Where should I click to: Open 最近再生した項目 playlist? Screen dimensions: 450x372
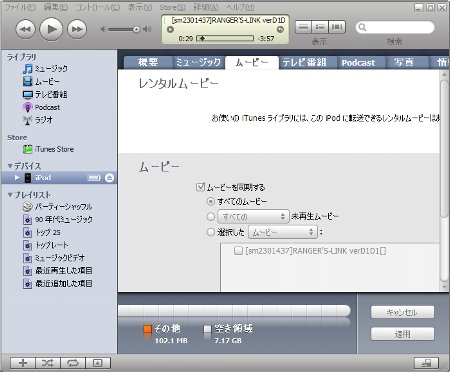[x=57, y=270]
